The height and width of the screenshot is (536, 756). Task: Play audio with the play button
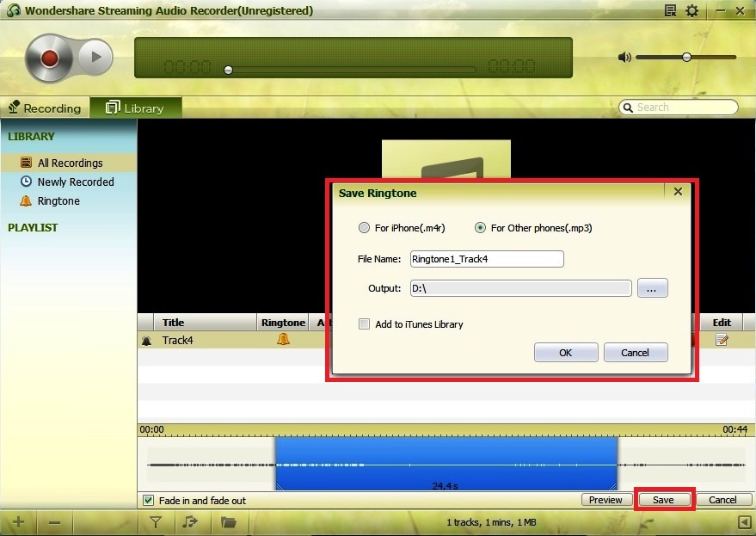96,57
